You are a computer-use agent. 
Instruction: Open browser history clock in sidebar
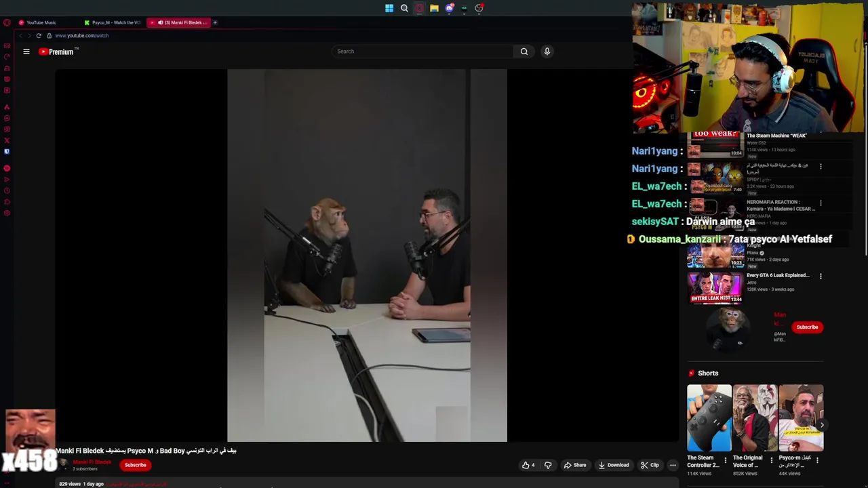coord(7,190)
